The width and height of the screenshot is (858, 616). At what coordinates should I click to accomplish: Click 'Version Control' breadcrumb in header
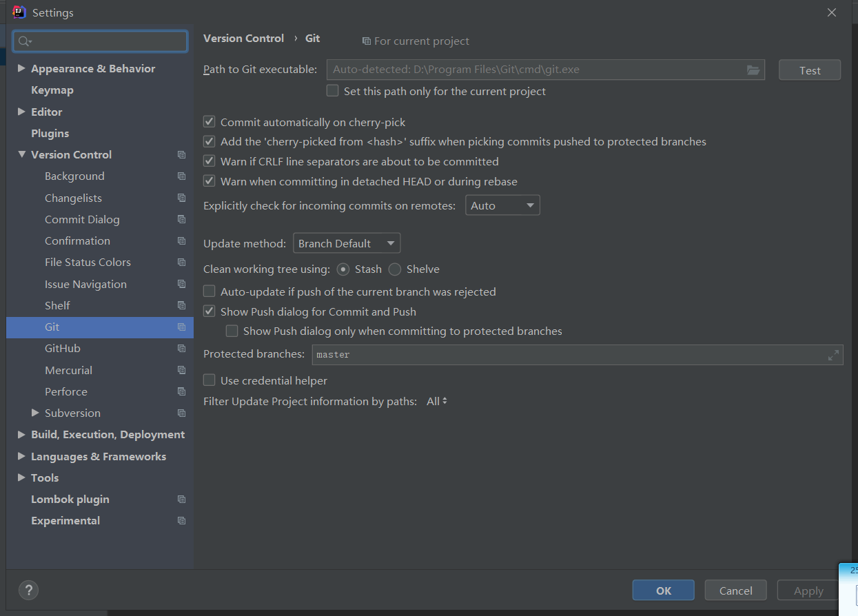point(243,39)
